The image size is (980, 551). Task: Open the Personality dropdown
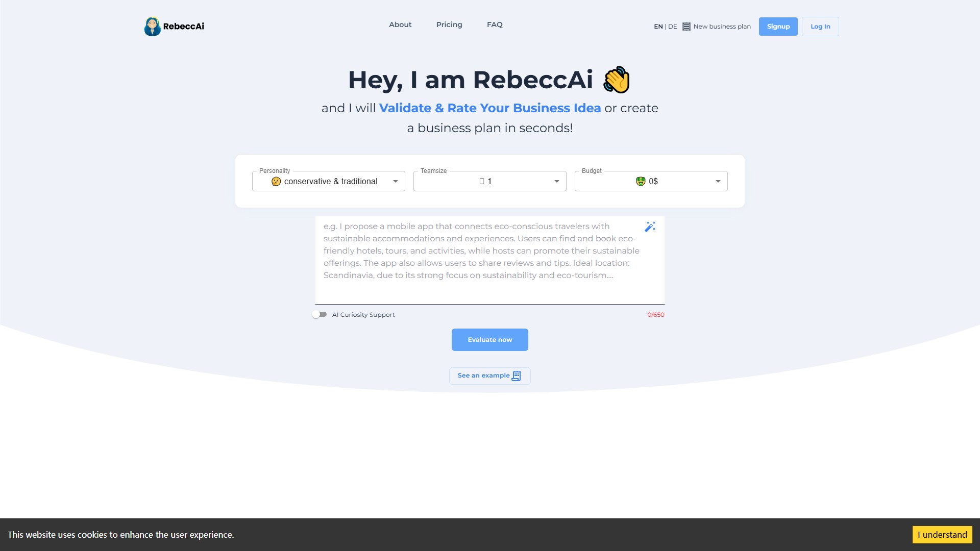[x=396, y=181]
